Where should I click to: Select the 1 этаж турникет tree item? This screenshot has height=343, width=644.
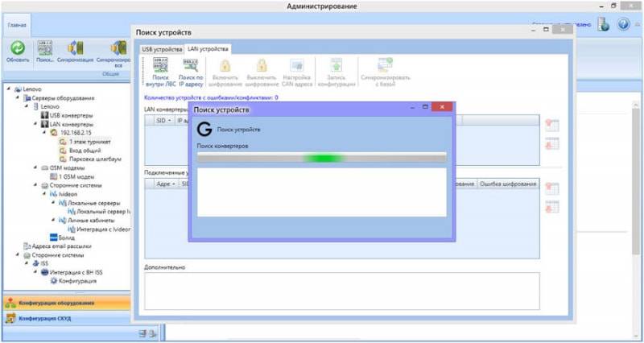pyautogui.click(x=90, y=142)
